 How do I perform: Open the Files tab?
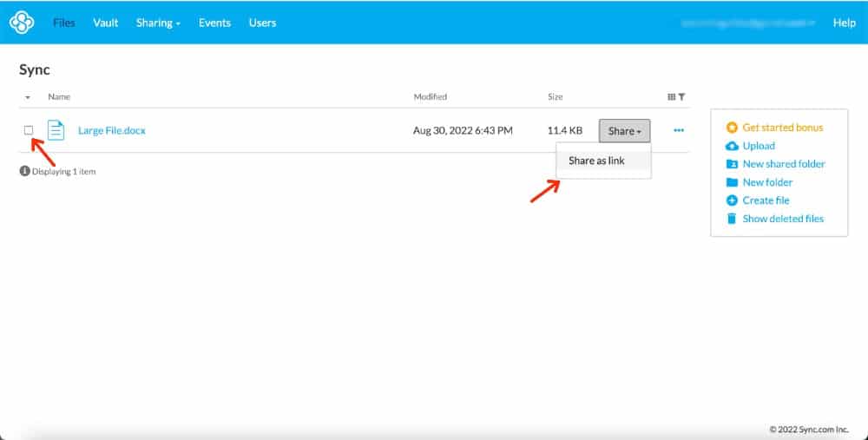click(x=63, y=23)
